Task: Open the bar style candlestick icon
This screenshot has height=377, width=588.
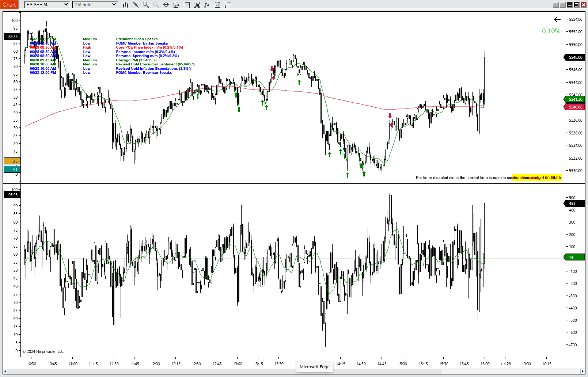Action: pyautogui.click(x=125, y=5)
